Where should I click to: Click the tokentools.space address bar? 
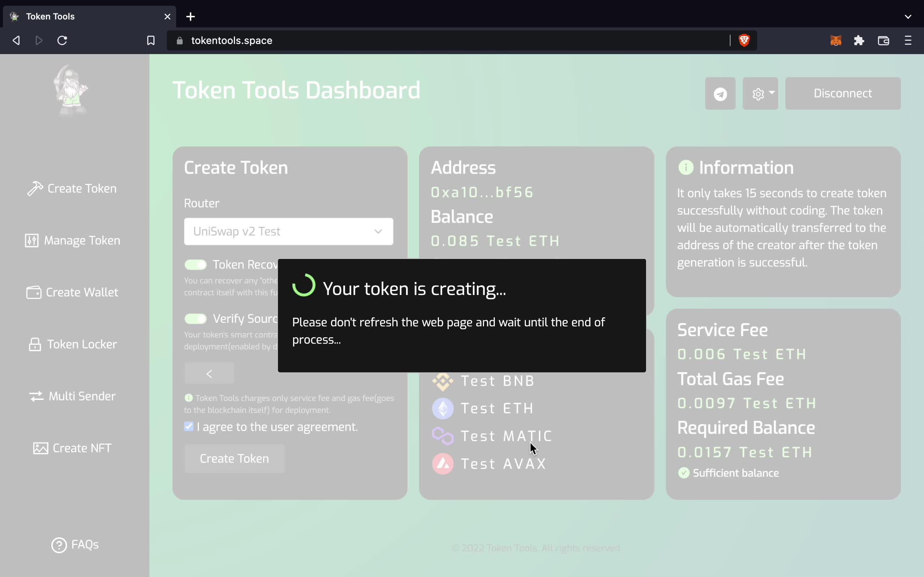(x=232, y=40)
